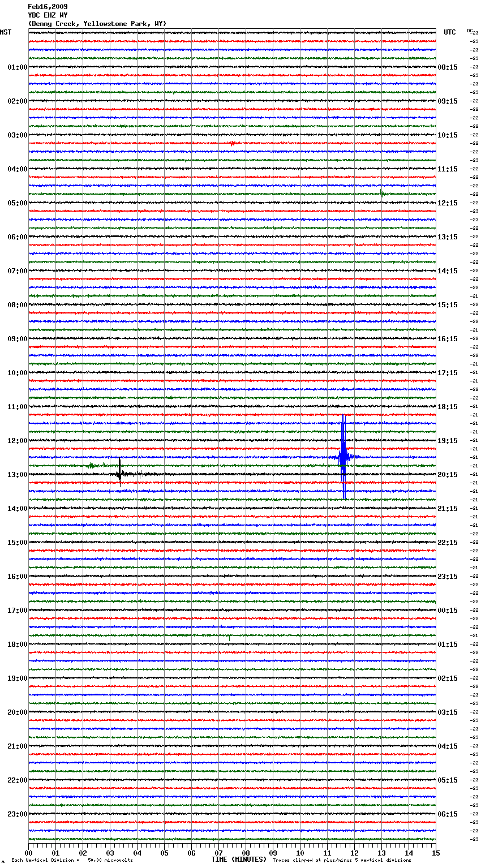The image size is (481, 868).
Task: Click the 06:15 UTC time label
Action: [448, 814]
